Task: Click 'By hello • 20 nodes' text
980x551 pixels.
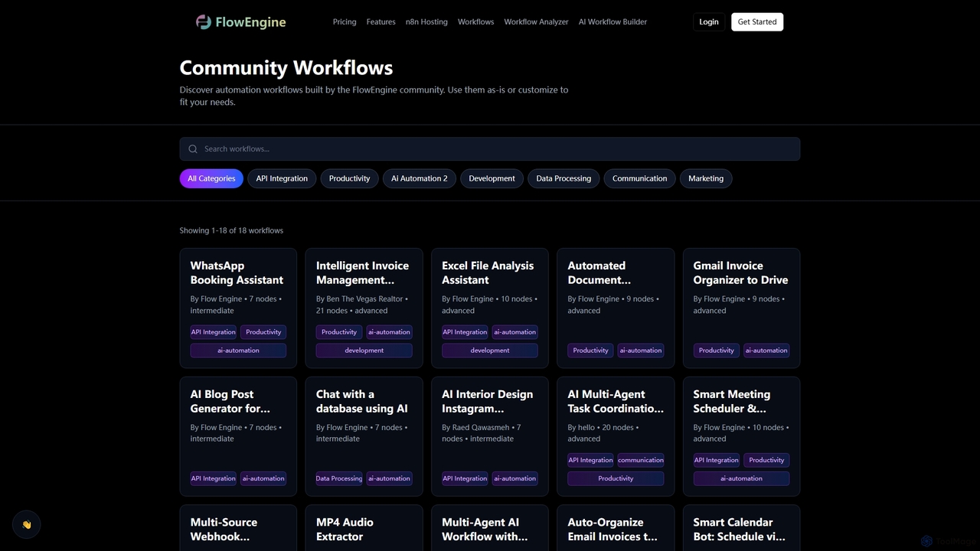Action: click(x=600, y=428)
